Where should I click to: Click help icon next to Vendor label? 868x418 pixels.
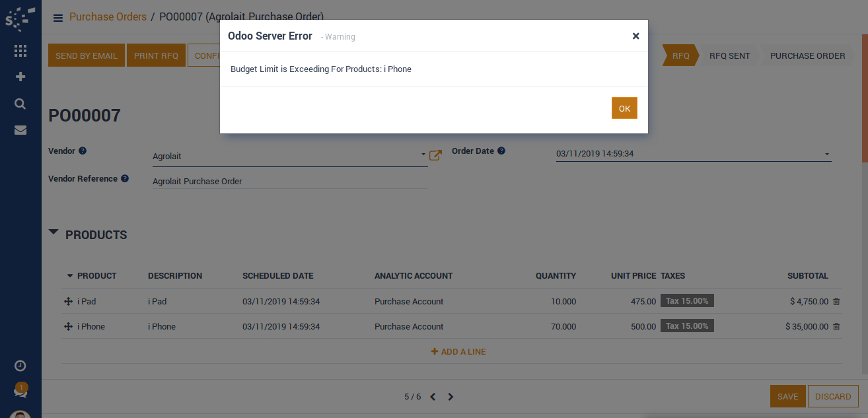point(83,151)
